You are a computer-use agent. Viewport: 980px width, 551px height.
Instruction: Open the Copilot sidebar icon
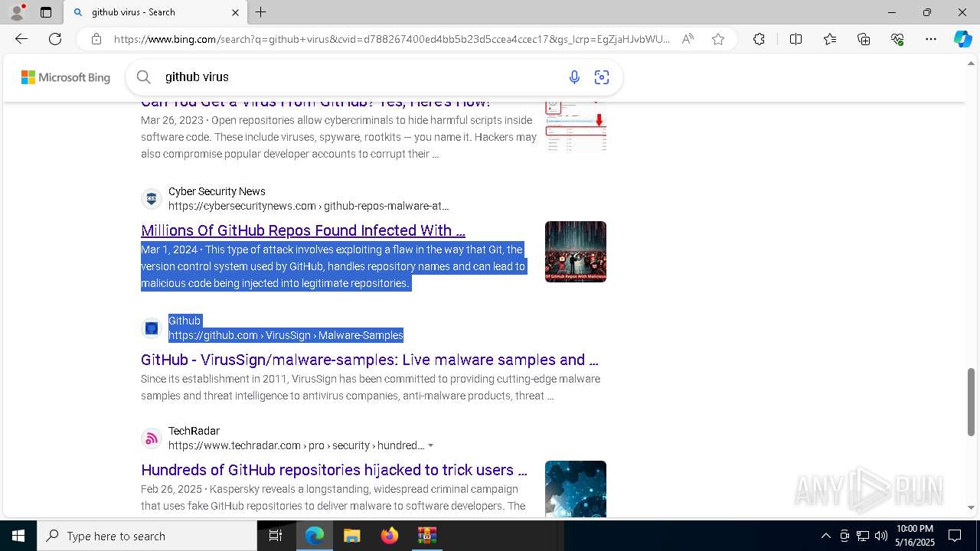(962, 39)
